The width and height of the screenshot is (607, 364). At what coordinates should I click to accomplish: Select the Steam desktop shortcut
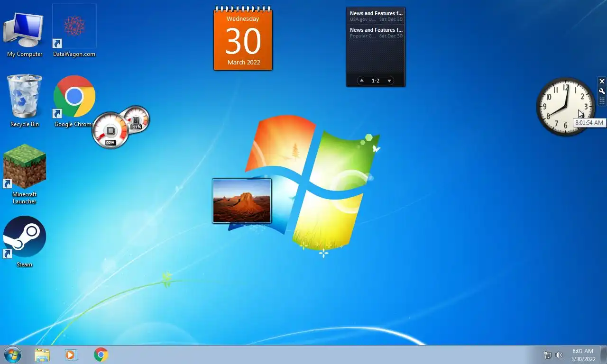tap(25, 242)
